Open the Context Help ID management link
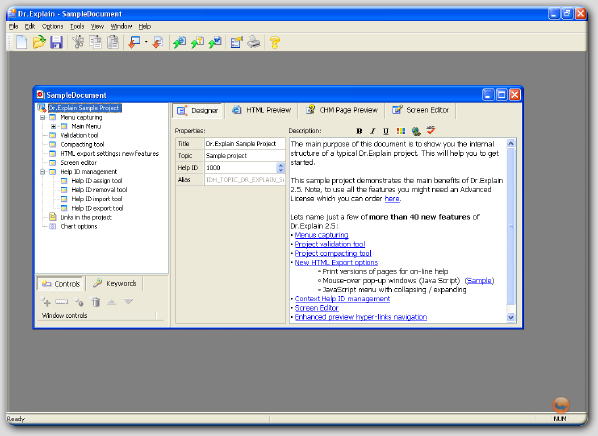This screenshot has height=436, width=598. click(342, 299)
